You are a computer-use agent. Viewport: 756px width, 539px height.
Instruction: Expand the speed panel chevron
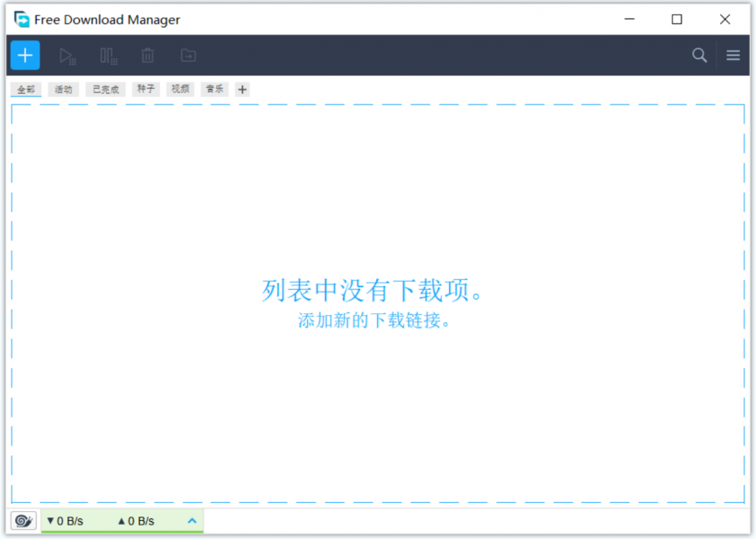(191, 520)
